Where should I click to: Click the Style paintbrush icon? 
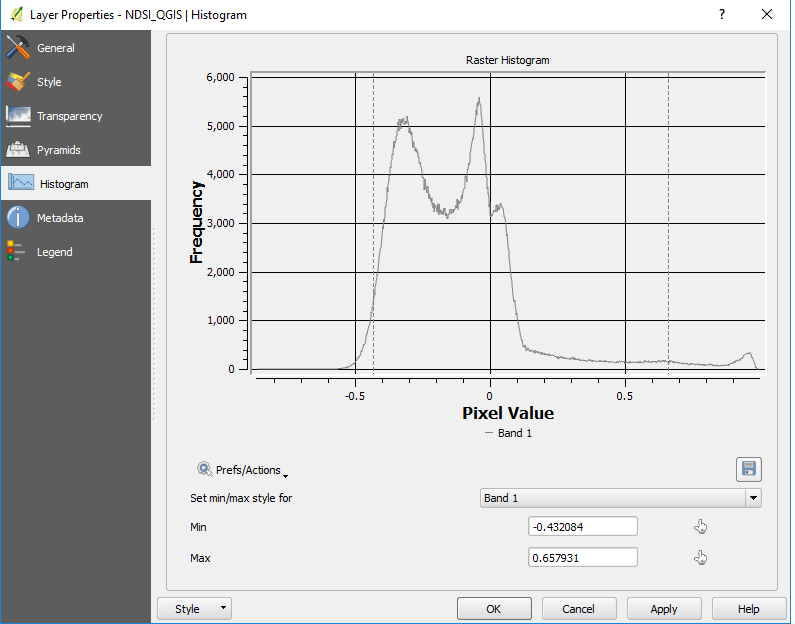(x=19, y=82)
